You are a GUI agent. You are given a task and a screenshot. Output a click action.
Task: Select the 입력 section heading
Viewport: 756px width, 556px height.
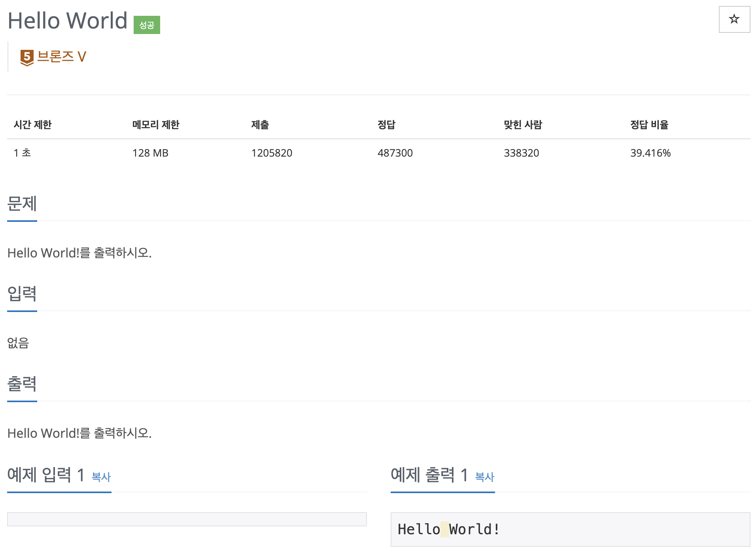22,294
